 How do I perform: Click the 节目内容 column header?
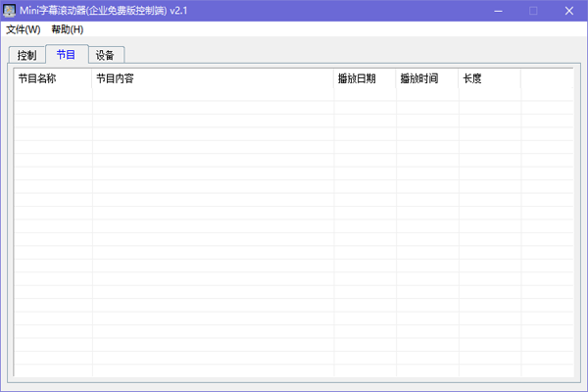213,78
